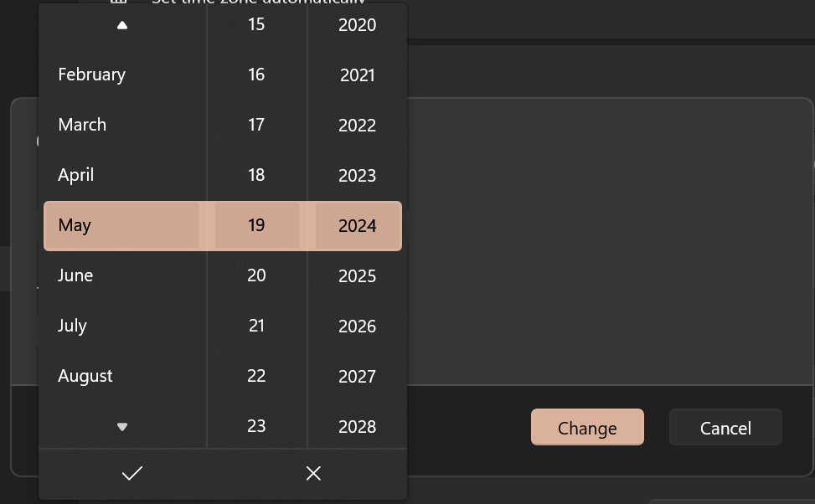Pick year 2025 in the year column
The image size is (815, 504).
coord(357,276)
